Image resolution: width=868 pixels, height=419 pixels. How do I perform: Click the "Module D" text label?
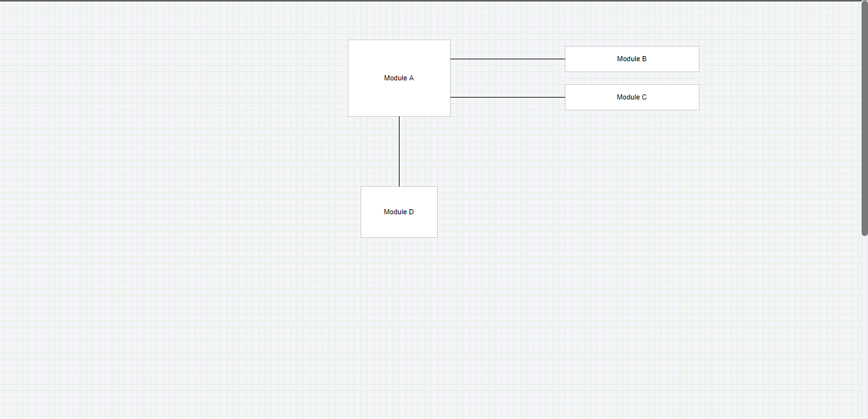[x=399, y=212]
